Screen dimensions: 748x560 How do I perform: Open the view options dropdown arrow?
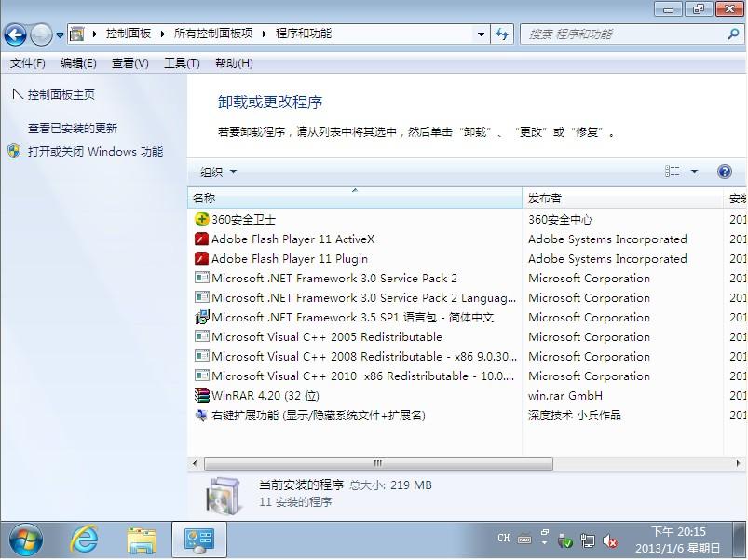click(694, 171)
